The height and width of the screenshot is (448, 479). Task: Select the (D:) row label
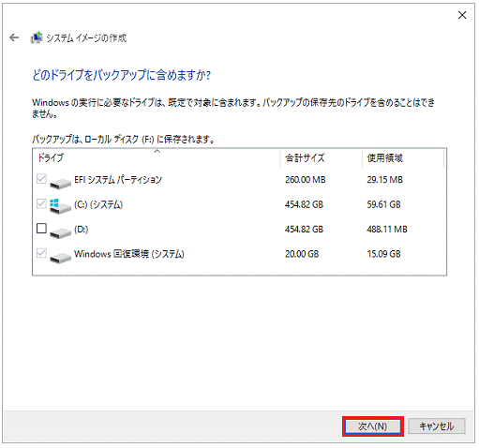(x=82, y=230)
